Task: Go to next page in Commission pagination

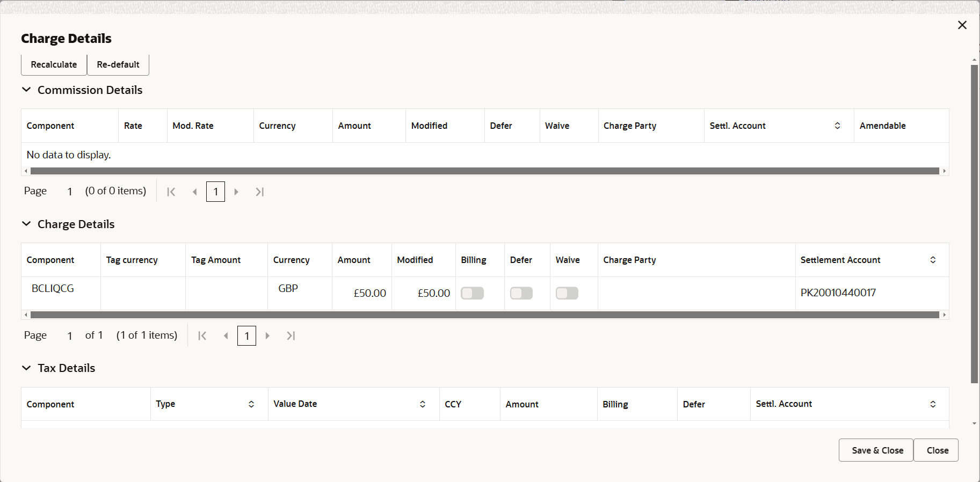Action: coord(236,192)
